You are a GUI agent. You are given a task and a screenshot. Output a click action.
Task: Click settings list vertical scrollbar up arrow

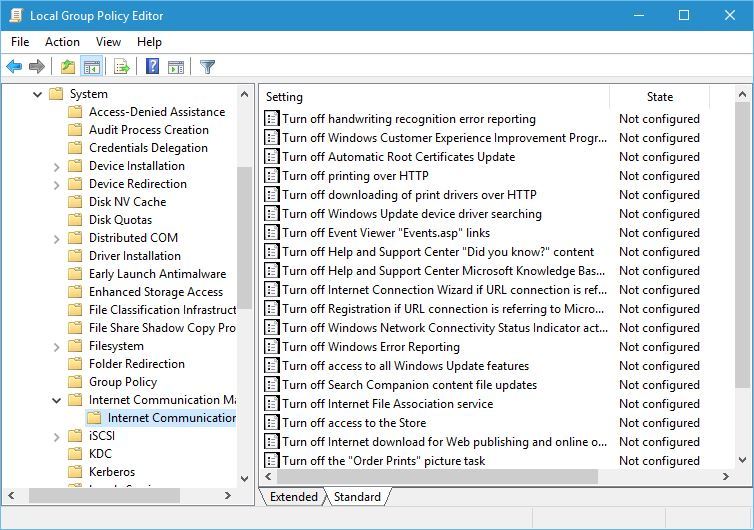(x=742, y=95)
